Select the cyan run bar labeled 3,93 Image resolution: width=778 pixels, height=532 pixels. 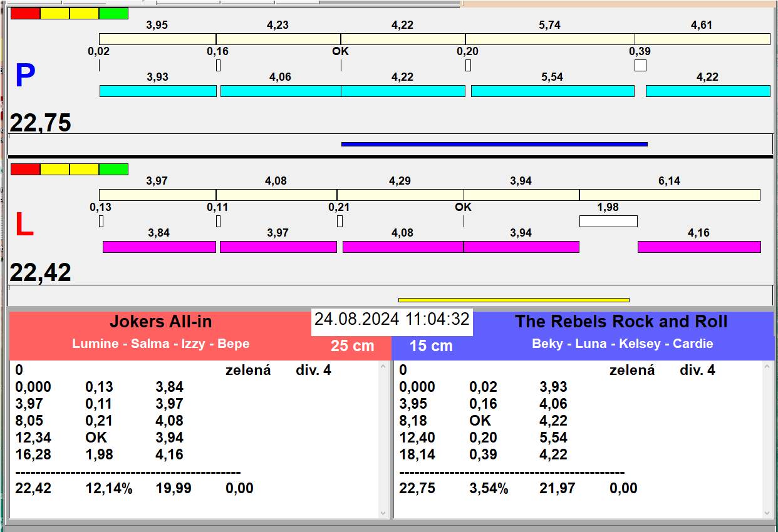[x=158, y=91]
